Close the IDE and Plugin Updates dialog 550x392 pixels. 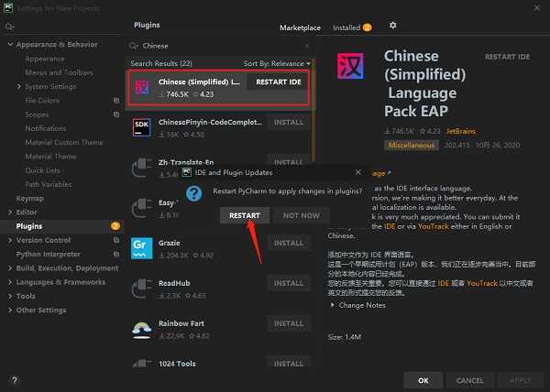[x=358, y=172]
